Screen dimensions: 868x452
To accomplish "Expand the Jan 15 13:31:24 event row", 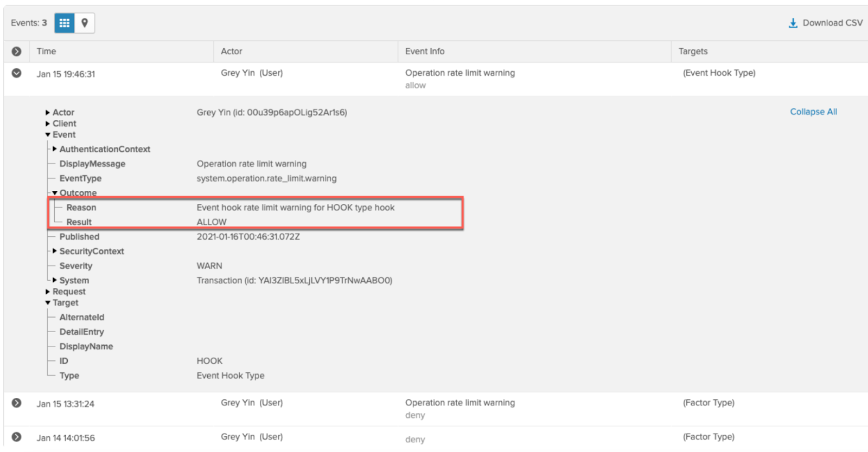I will (17, 403).
